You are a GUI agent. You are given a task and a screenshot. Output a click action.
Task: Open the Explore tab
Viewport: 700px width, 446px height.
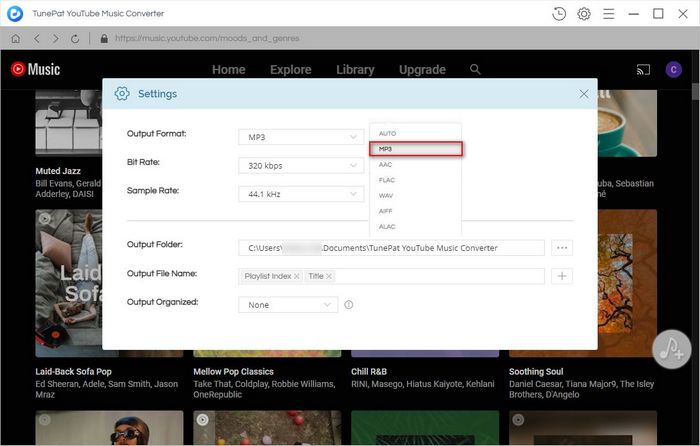tap(291, 70)
